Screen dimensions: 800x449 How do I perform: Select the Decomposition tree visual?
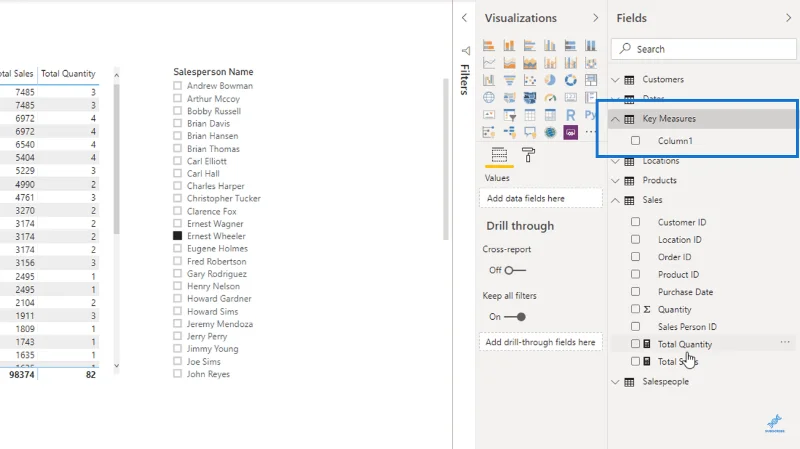[x=509, y=132]
